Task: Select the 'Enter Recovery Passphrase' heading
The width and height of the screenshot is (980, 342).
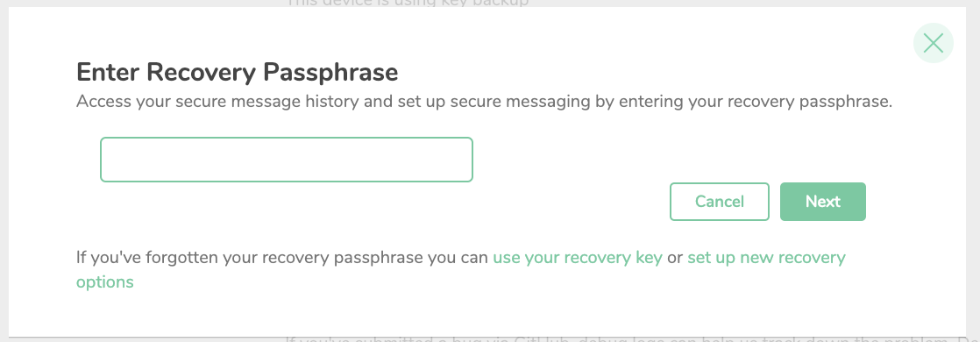Action: 237,73
